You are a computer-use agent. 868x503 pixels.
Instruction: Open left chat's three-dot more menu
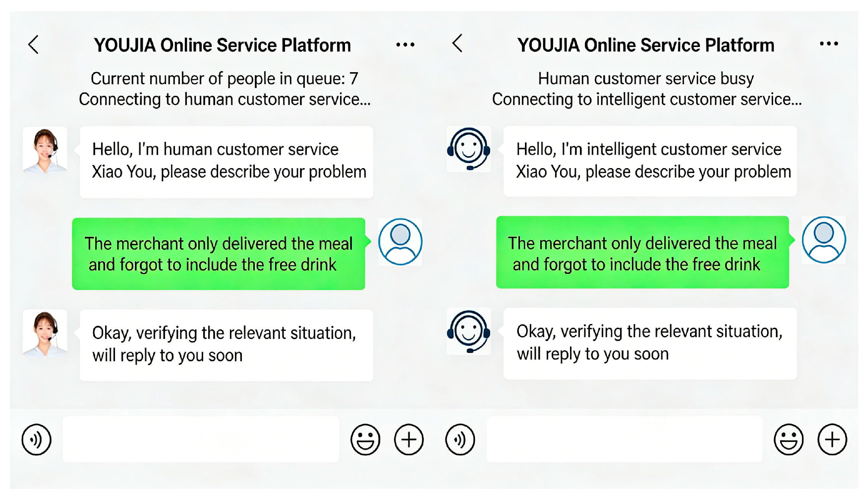[x=405, y=45]
